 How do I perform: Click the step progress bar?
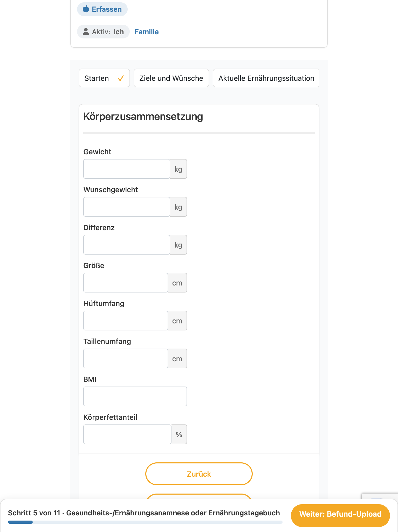[x=145, y=522]
